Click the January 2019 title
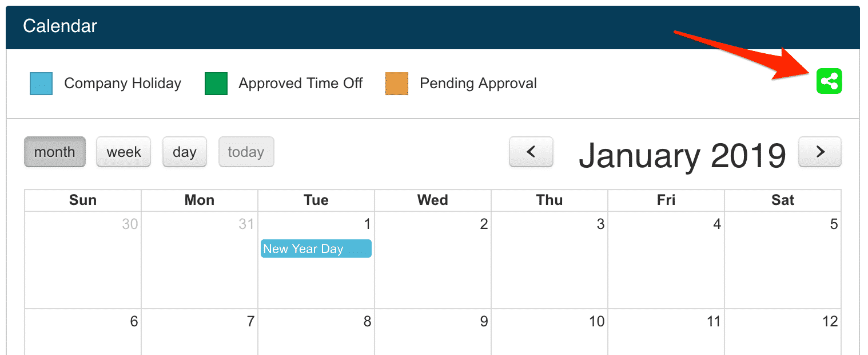The width and height of the screenshot is (868, 355). (682, 155)
